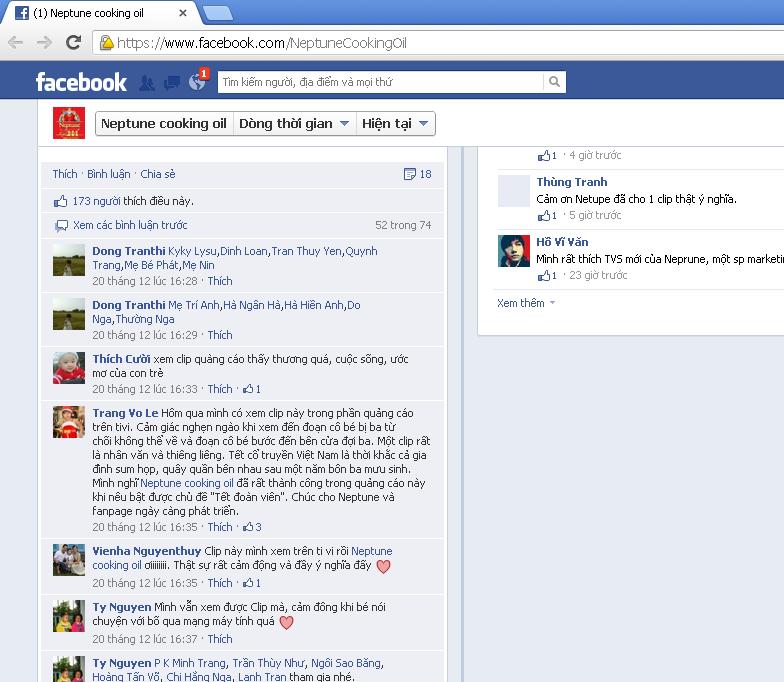Like Ty Nguyen's 16:37 comment
The height and width of the screenshot is (682, 784).
click(220, 639)
